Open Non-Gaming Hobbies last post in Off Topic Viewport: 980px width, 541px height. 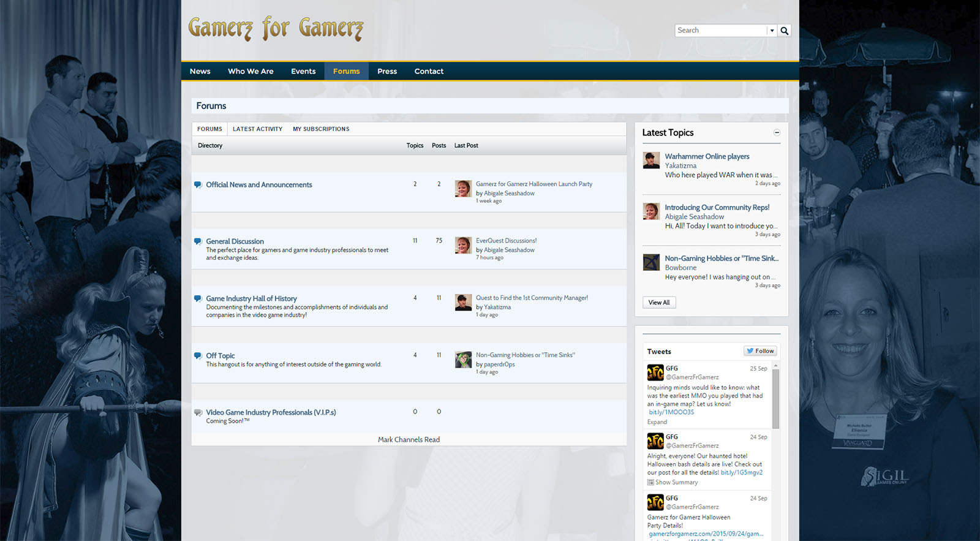coord(526,355)
